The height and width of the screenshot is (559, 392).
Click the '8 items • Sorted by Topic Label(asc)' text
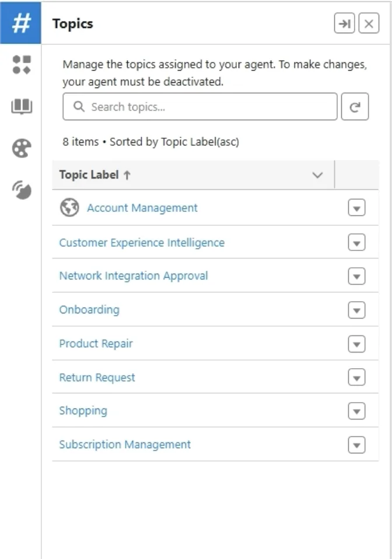150,142
